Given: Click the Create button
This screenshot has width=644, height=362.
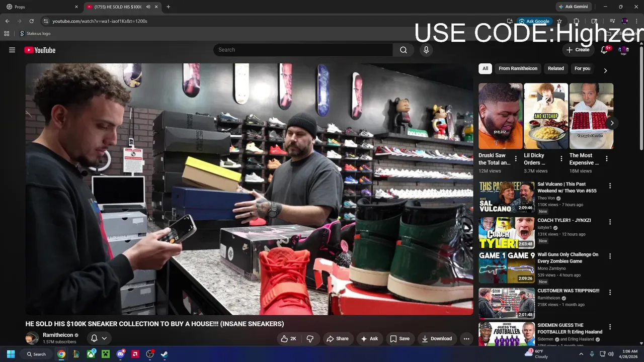Looking at the screenshot, I should click(x=578, y=50).
